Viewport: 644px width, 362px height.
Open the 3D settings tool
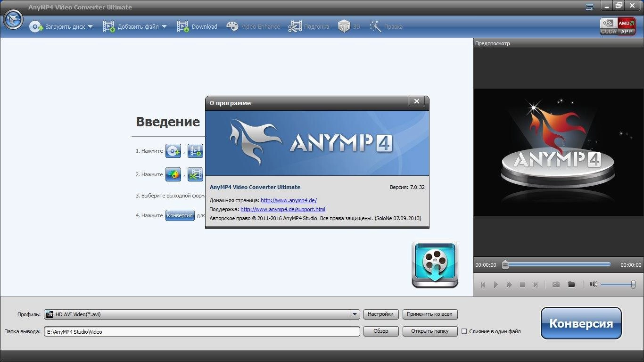tap(349, 27)
